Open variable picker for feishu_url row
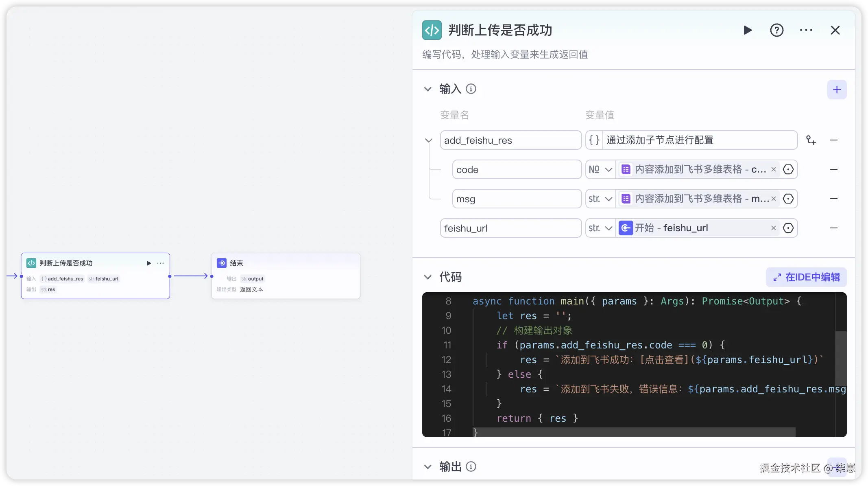The image size is (868, 486). pyautogui.click(x=788, y=228)
